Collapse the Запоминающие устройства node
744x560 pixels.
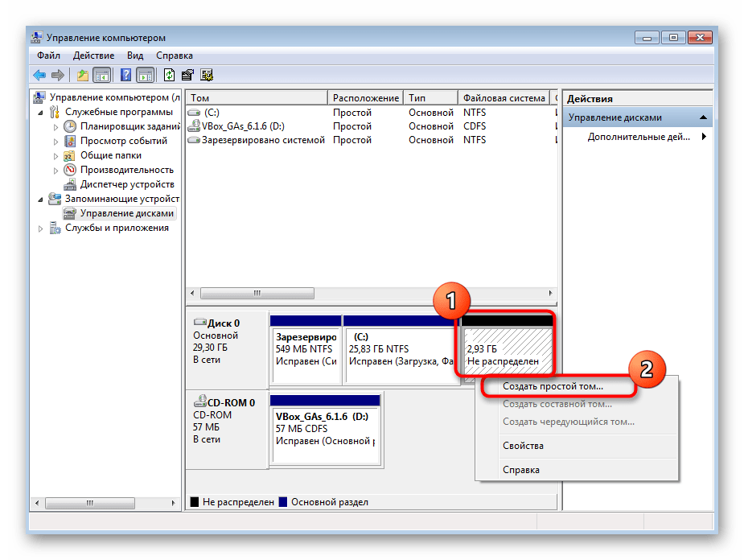click(41, 200)
